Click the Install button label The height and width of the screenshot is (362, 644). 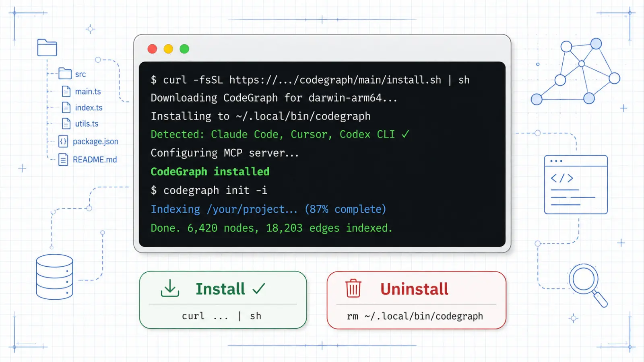220,289
